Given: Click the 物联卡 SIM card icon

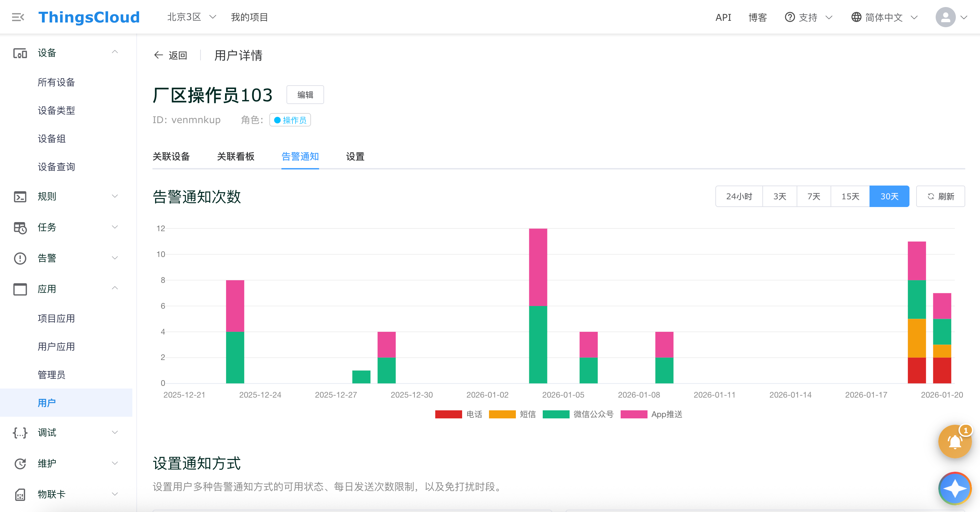Looking at the screenshot, I should point(20,494).
